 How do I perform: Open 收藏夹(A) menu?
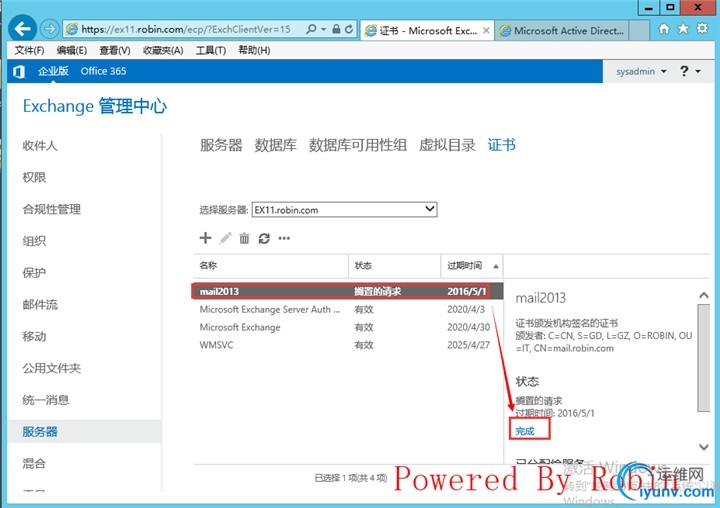(x=163, y=50)
